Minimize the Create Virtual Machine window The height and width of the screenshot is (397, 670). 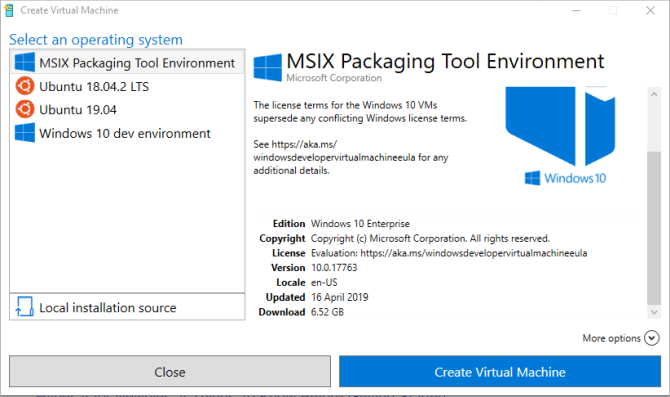pyautogui.click(x=576, y=10)
